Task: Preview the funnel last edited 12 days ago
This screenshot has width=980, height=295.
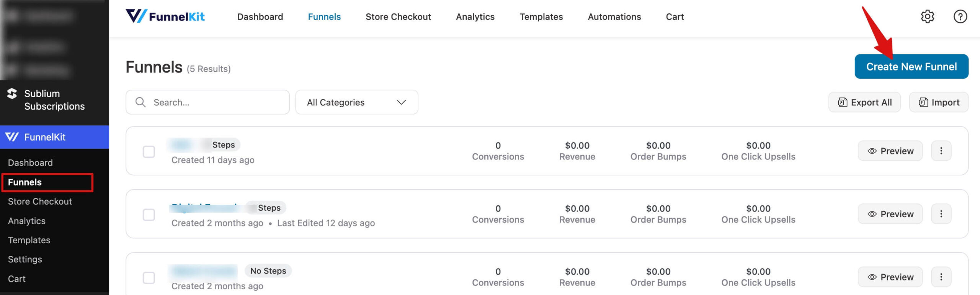Action: pyautogui.click(x=890, y=214)
